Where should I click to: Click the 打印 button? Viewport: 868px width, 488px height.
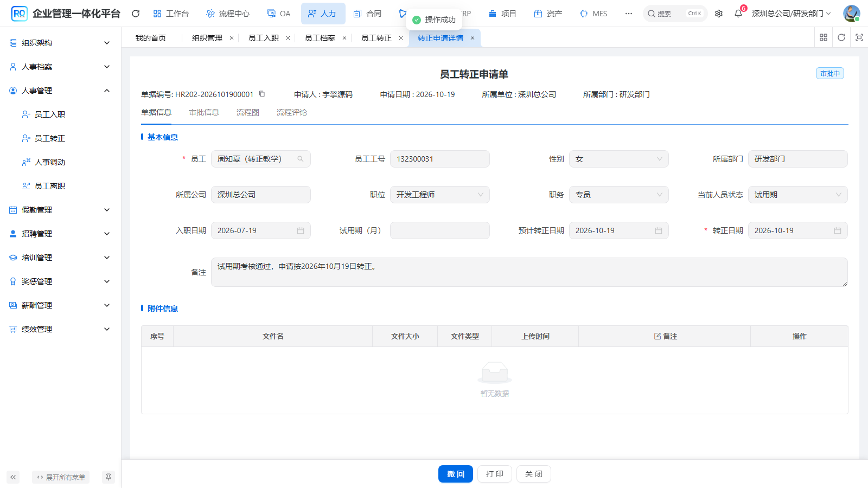tap(495, 474)
